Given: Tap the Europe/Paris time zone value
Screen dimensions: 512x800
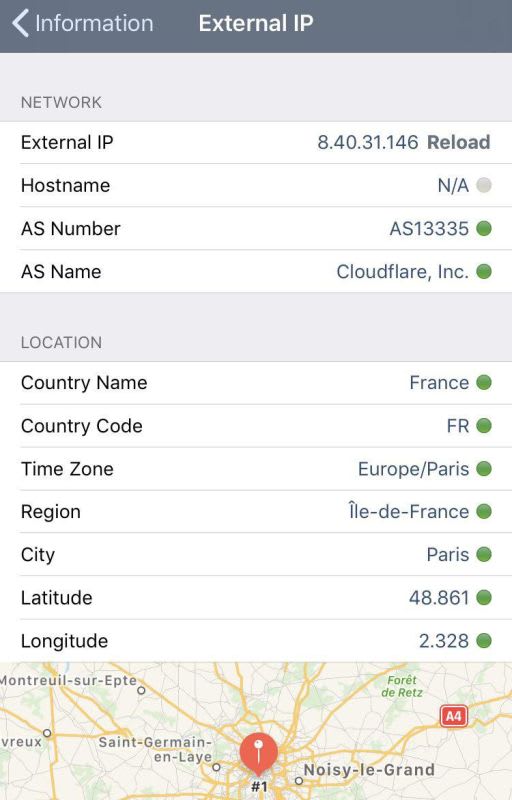Looking at the screenshot, I should click(413, 469).
